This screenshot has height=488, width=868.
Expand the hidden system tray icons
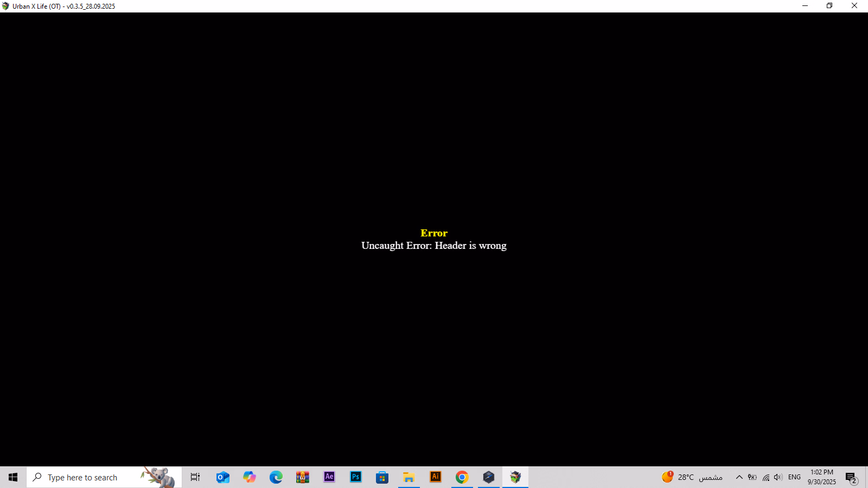pos(739,477)
